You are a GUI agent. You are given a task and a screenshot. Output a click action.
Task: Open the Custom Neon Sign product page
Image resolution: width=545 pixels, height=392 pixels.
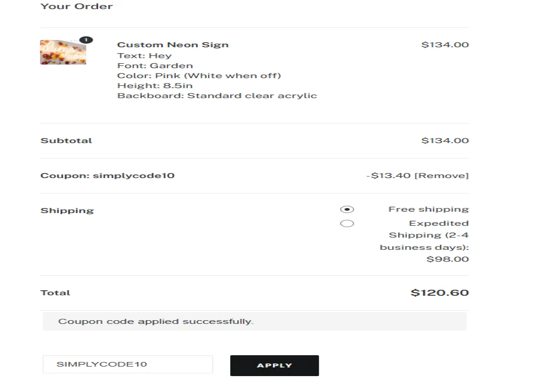[173, 45]
